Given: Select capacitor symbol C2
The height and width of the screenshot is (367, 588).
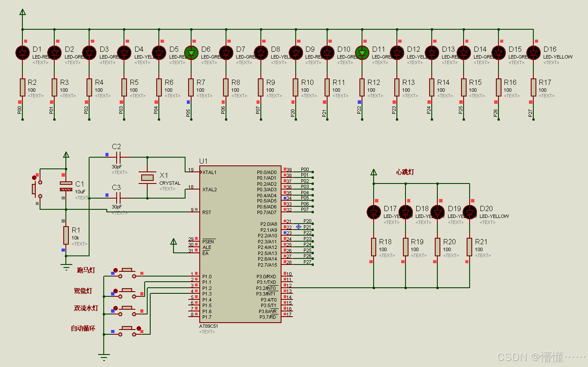Looking at the screenshot, I should tap(118, 157).
